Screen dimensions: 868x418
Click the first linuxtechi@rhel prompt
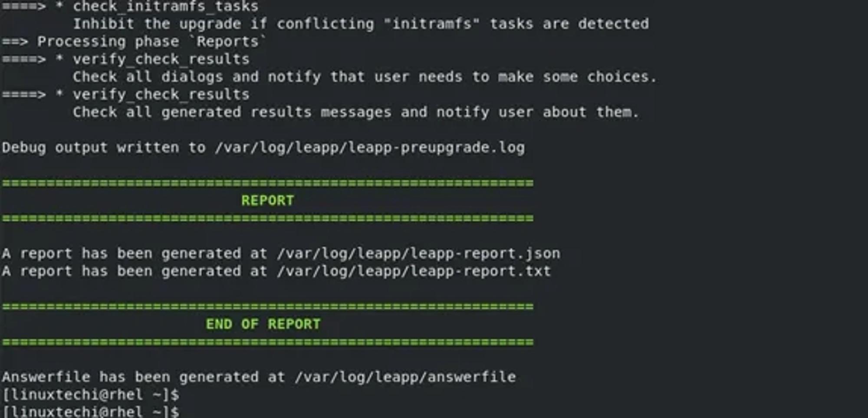(91, 395)
